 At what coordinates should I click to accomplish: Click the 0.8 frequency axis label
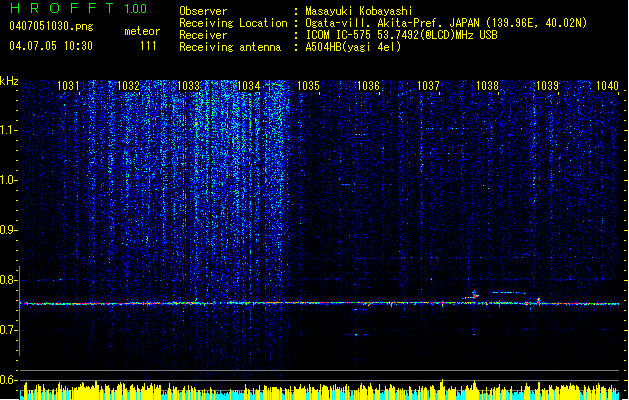click(8, 280)
